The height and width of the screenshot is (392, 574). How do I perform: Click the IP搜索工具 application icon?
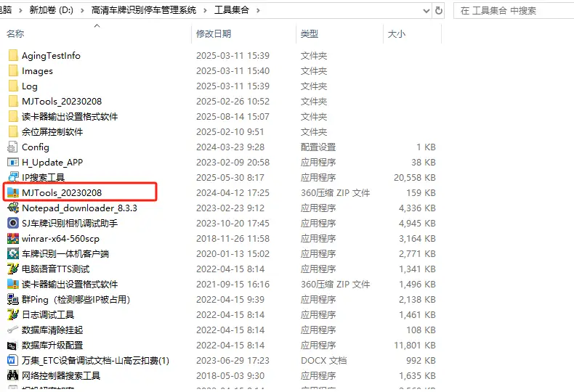coord(13,177)
